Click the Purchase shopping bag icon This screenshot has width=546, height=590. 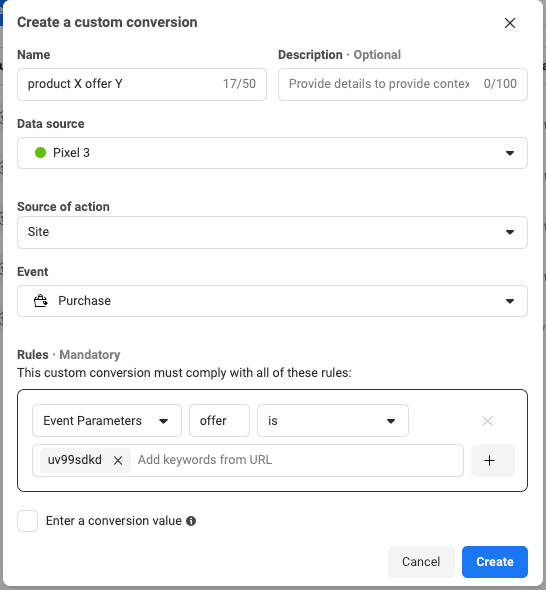[x=41, y=301]
